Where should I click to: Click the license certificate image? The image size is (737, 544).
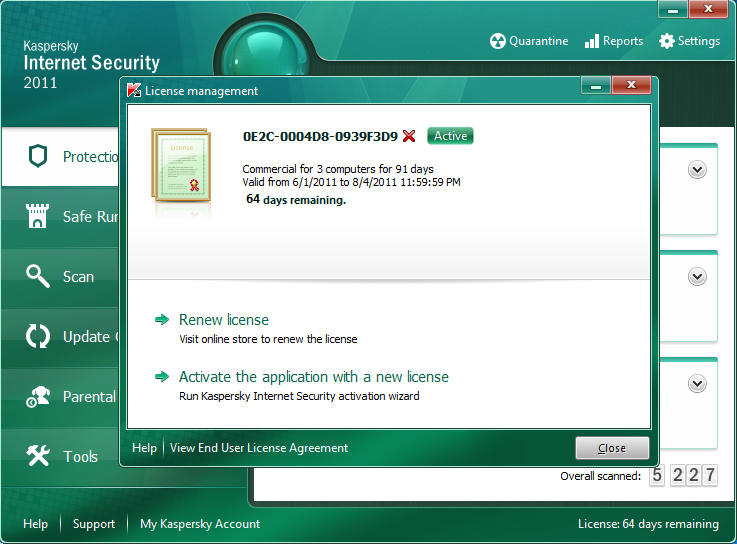(181, 165)
